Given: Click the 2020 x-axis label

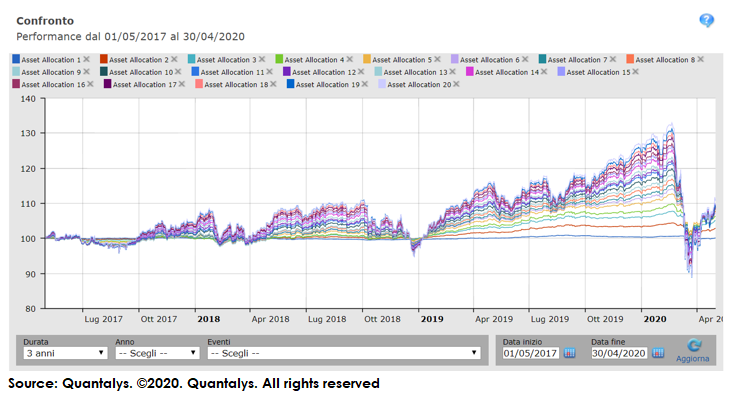Looking at the screenshot, I should coord(655,319).
